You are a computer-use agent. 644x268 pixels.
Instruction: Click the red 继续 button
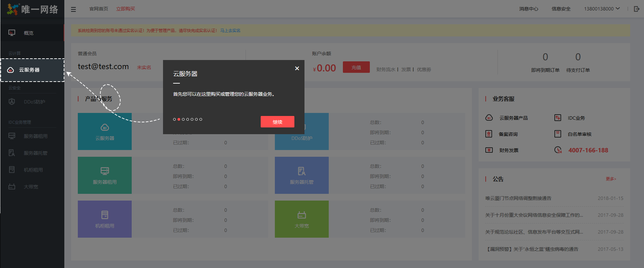278,122
